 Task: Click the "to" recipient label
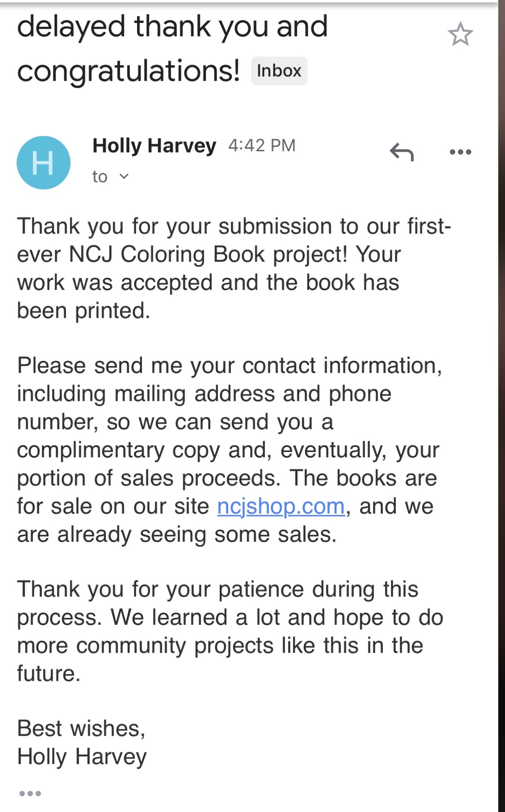click(100, 176)
